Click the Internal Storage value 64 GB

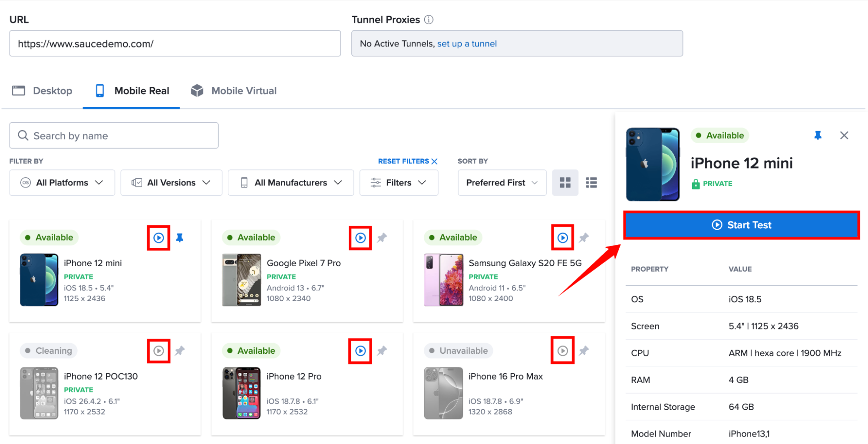pos(741,407)
